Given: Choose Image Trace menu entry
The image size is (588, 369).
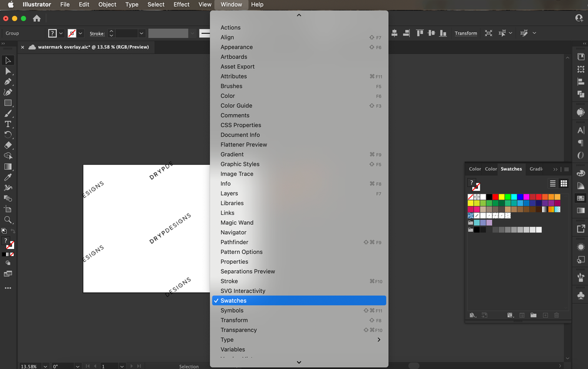Looking at the screenshot, I should (x=299, y=174).
